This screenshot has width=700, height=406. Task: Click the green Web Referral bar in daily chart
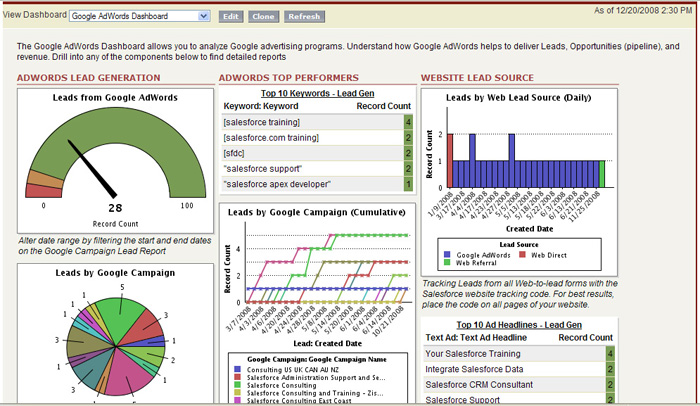tap(602, 174)
